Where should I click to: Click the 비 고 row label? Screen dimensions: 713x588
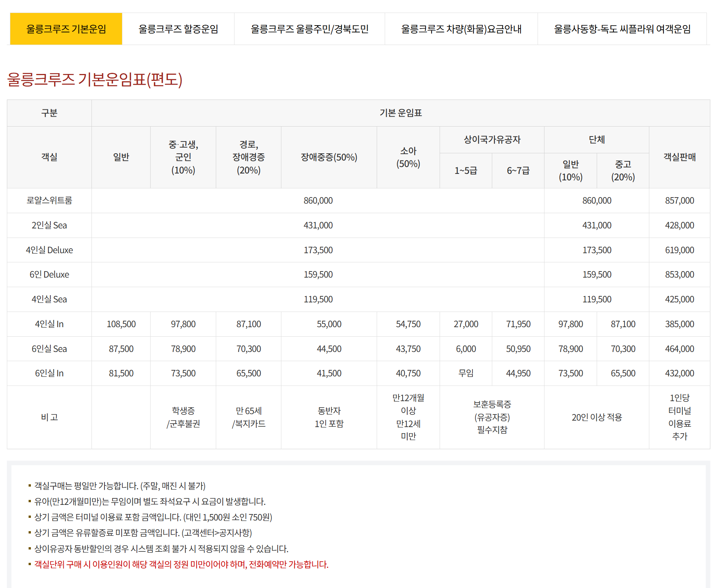pos(49,417)
